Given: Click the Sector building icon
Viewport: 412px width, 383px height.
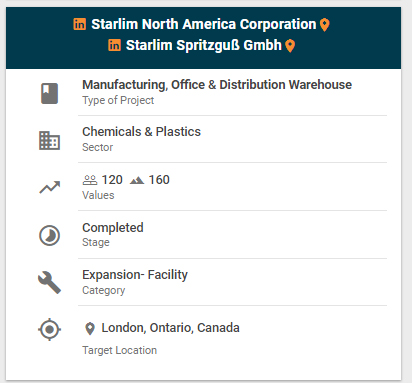Looking at the screenshot, I should (x=49, y=140).
